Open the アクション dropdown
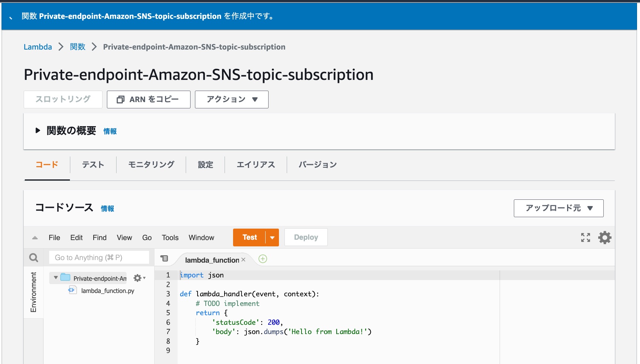 coord(231,99)
